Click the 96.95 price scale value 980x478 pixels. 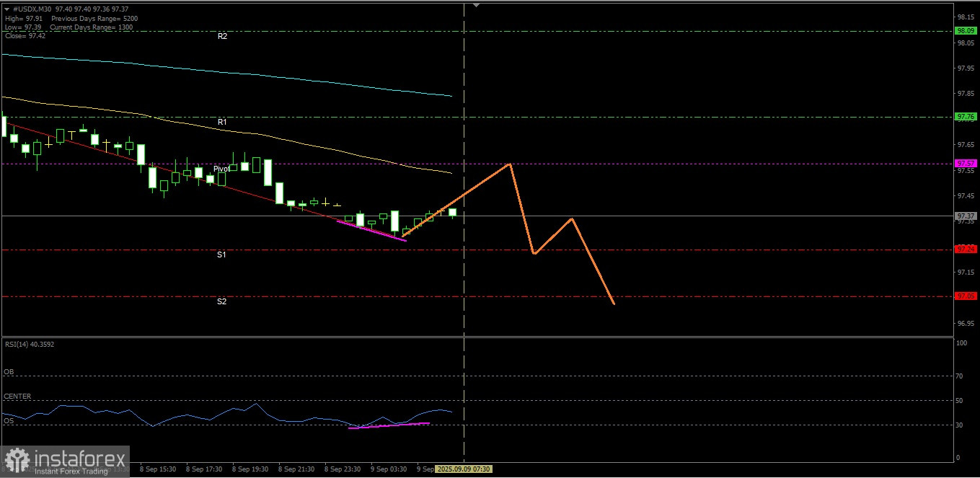coord(966,324)
